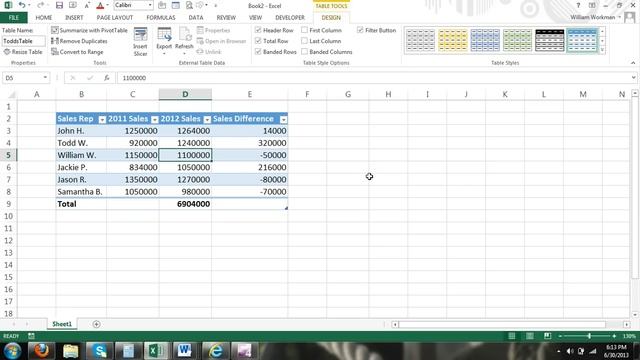Open Firefox from the taskbar
This screenshot has width=640, height=360.
coord(41,351)
